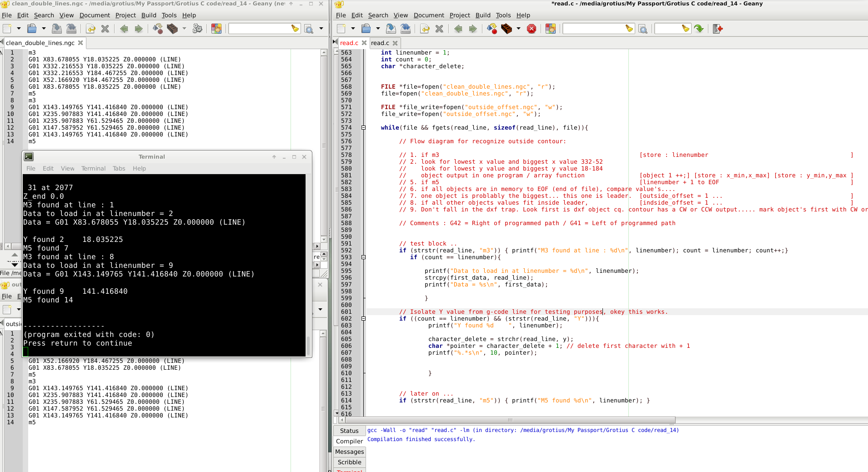Expand Open recent dropdown in right Geany window
The height and width of the screenshot is (472, 868).
378,29
